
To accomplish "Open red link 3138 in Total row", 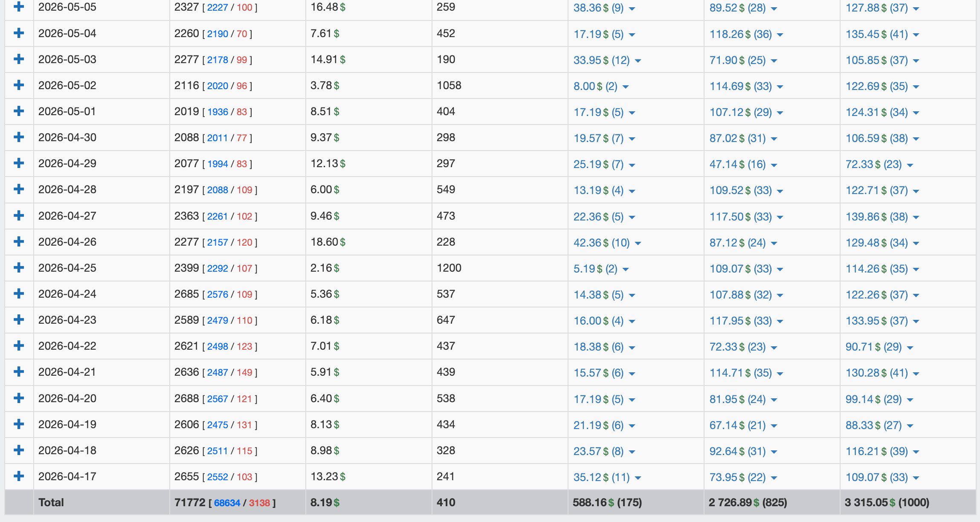I will pos(259,503).
